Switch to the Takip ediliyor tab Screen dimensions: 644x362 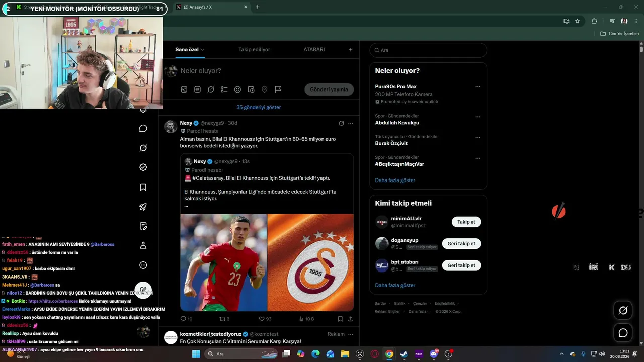254,50
